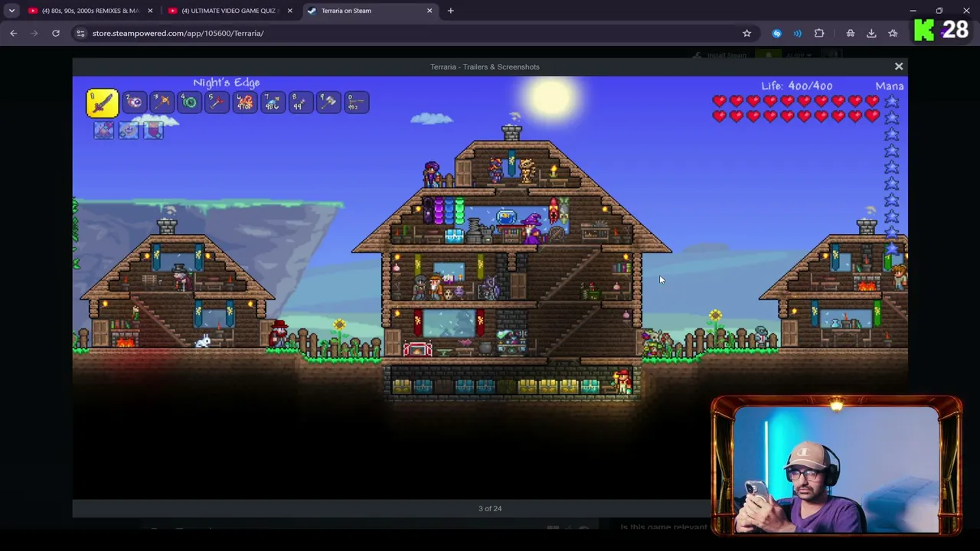The image size is (980, 551).
Task: Click the blue sound-waves extension icon
Action: pos(798,33)
